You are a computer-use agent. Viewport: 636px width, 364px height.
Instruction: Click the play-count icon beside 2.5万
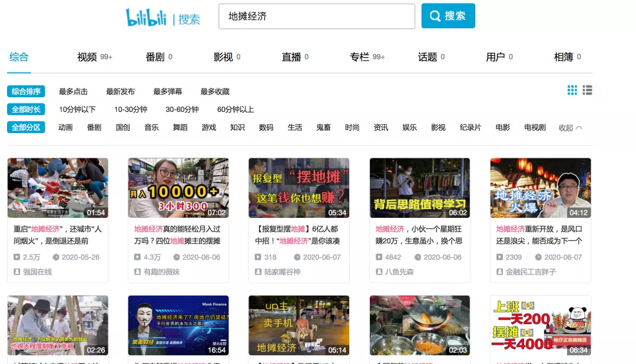(x=16, y=257)
